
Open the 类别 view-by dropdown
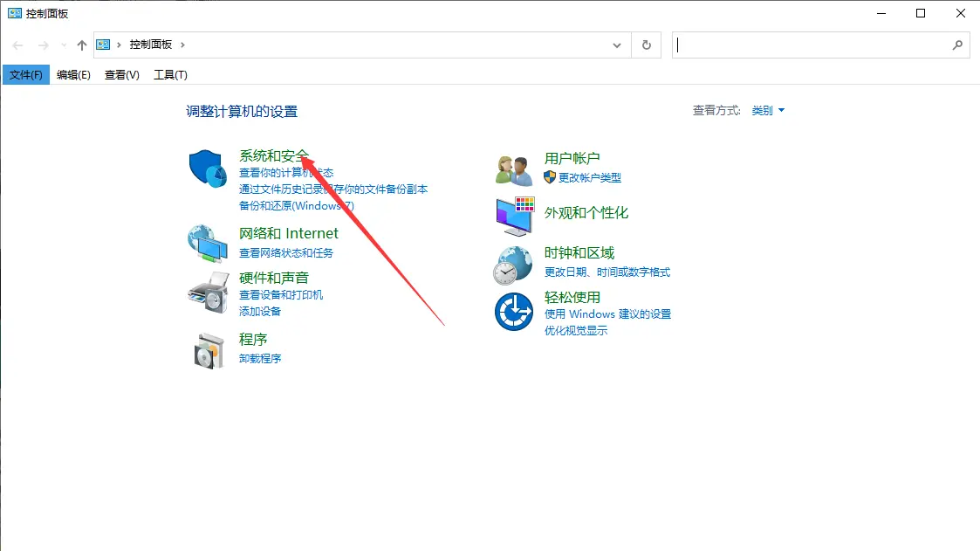pos(768,111)
